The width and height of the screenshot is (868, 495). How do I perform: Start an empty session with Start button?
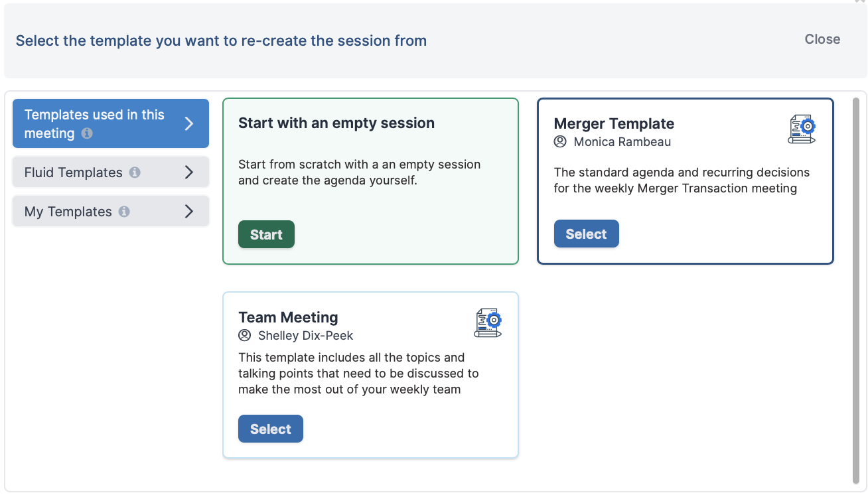tap(266, 234)
